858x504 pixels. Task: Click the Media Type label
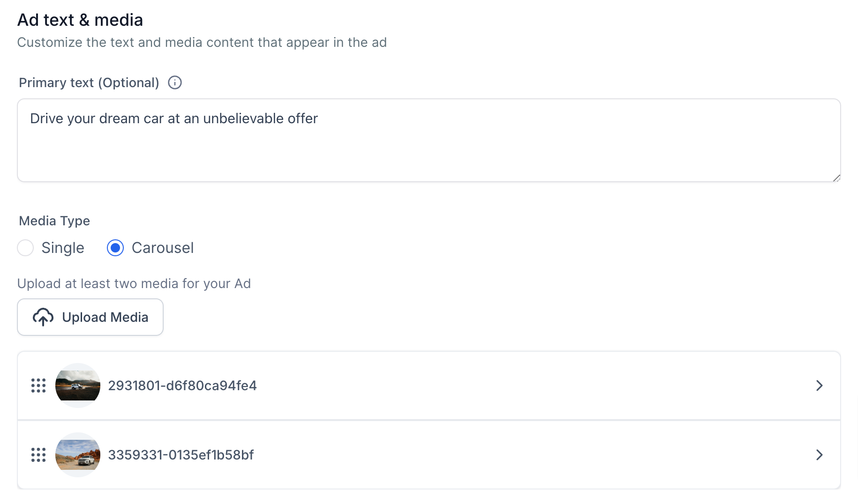(54, 221)
